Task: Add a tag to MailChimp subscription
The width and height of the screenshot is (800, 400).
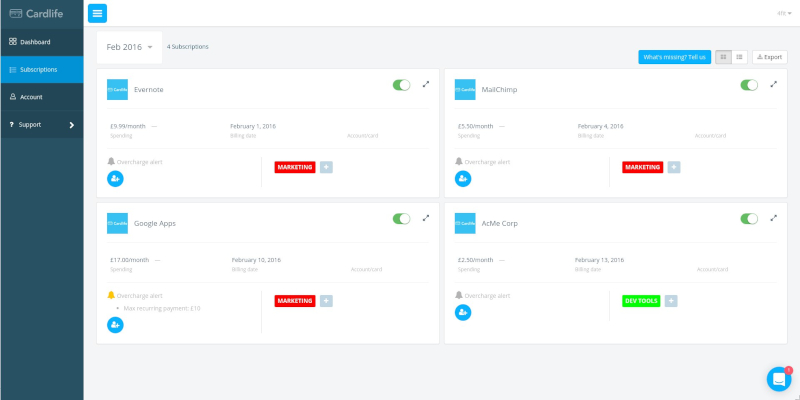Action: (674, 167)
